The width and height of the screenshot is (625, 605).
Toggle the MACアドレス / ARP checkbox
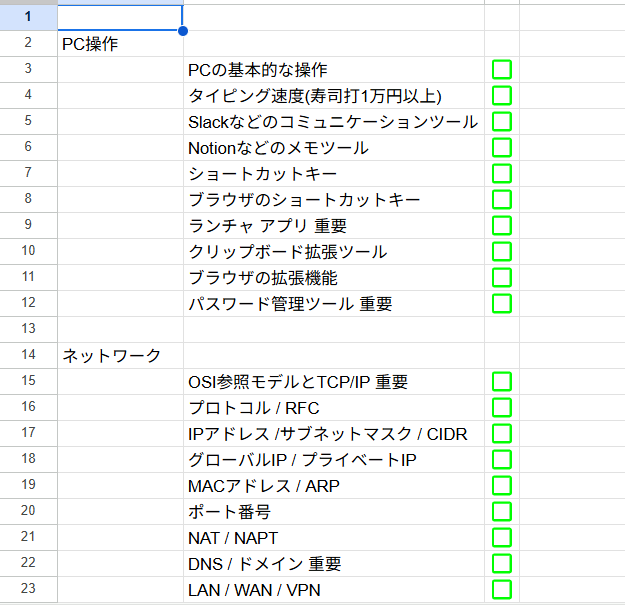(502, 485)
